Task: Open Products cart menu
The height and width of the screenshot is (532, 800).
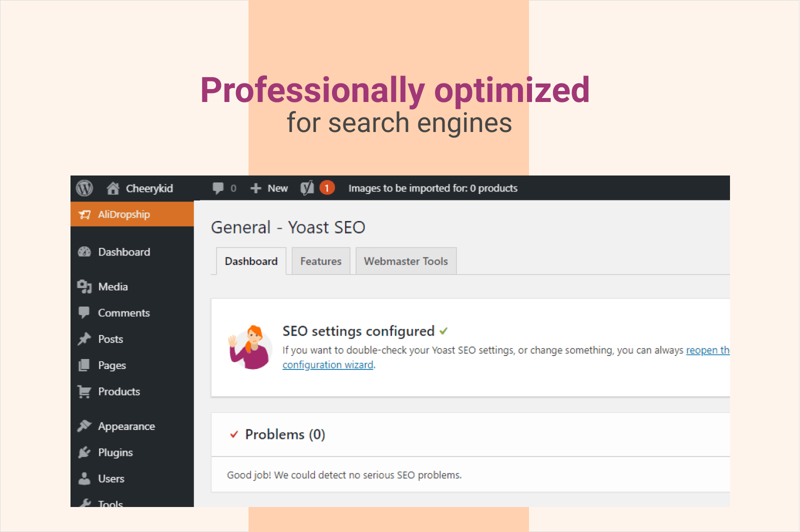Action: 118,391
